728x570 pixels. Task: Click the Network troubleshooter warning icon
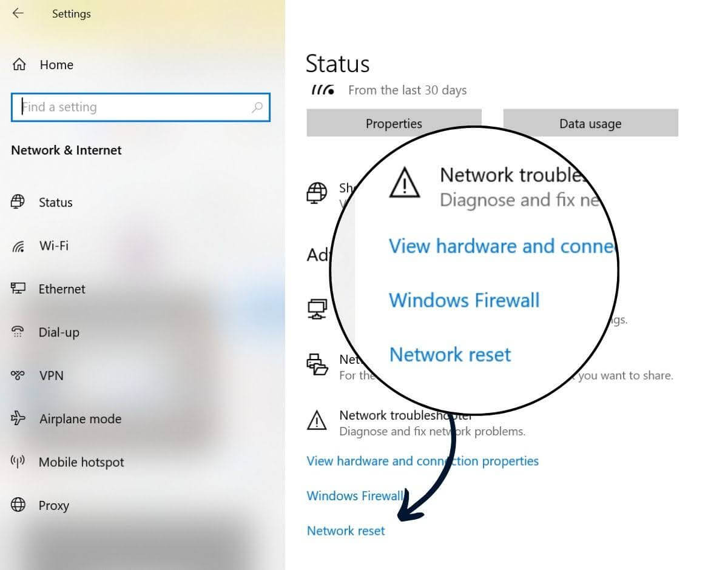tap(317, 420)
